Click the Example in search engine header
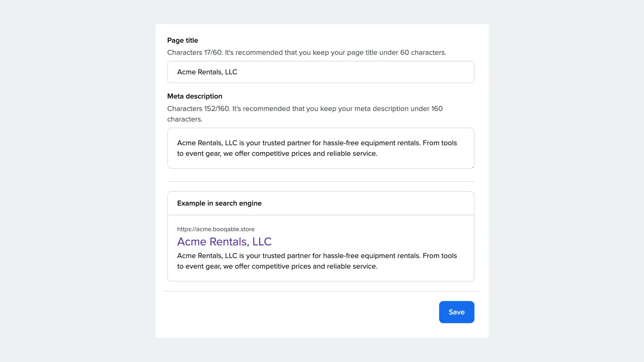Screen dimensions: 644x362 coord(219,203)
